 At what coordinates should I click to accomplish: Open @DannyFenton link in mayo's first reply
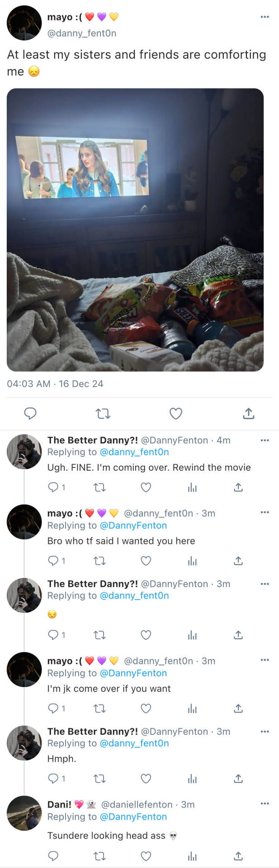pyautogui.click(x=133, y=525)
